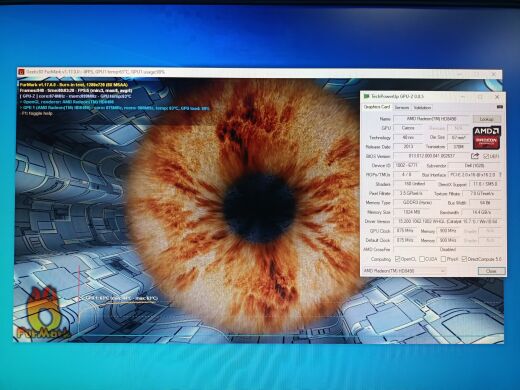520x390 pixels.
Task: Click the Bus Interface question mark icon
Action: tap(501, 175)
